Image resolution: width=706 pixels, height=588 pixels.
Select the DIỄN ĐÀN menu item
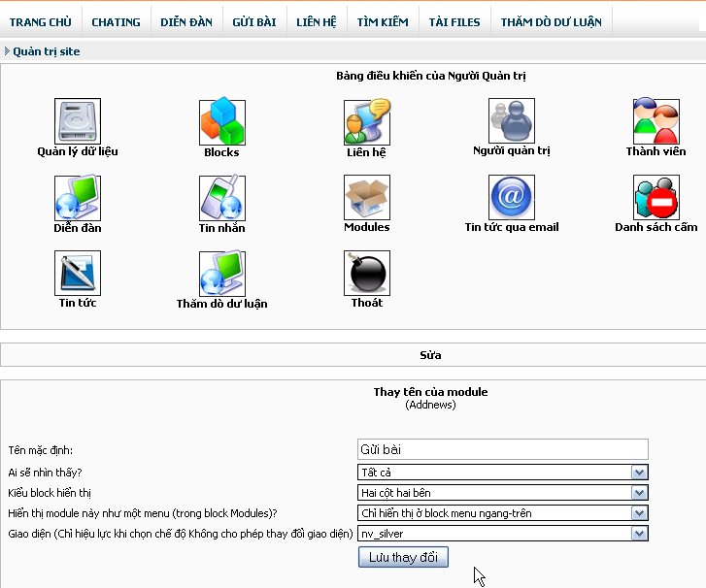pos(186,22)
